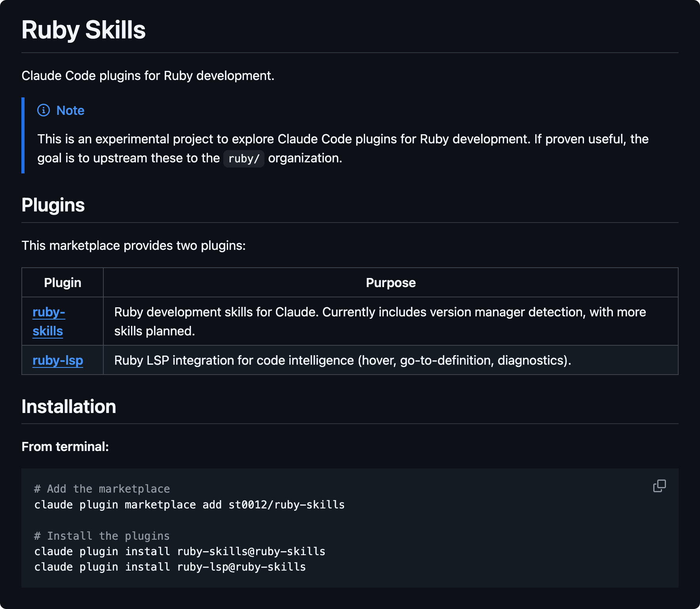Click the blue Note label text

coord(70,110)
